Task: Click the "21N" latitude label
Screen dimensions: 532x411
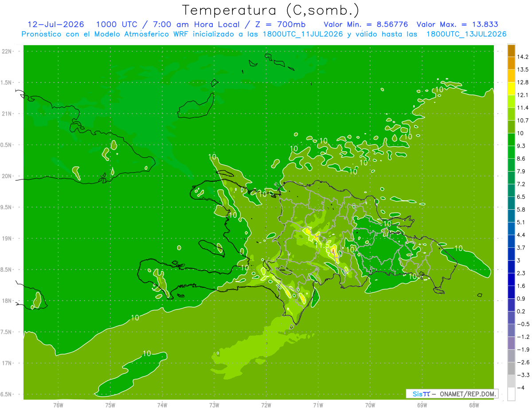Action: click(x=7, y=114)
